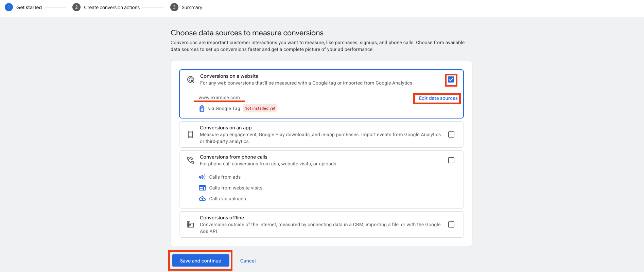This screenshot has height=272, width=644.
Task: Click Save and continue
Action: click(201, 261)
